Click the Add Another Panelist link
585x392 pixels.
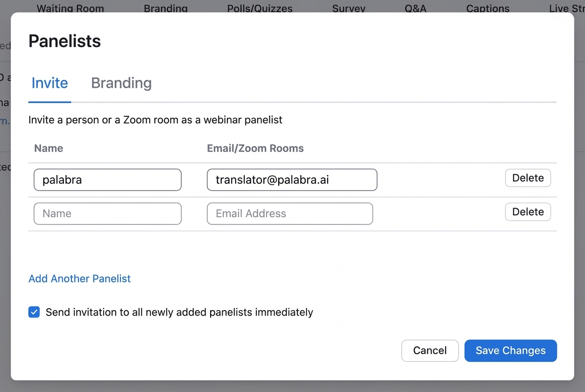[x=80, y=279]
